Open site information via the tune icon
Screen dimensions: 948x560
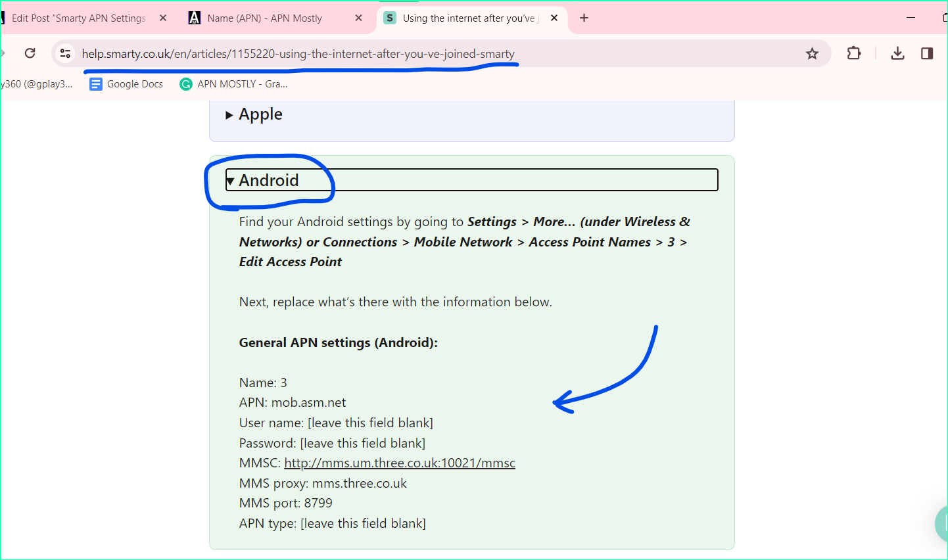point(65,53)
